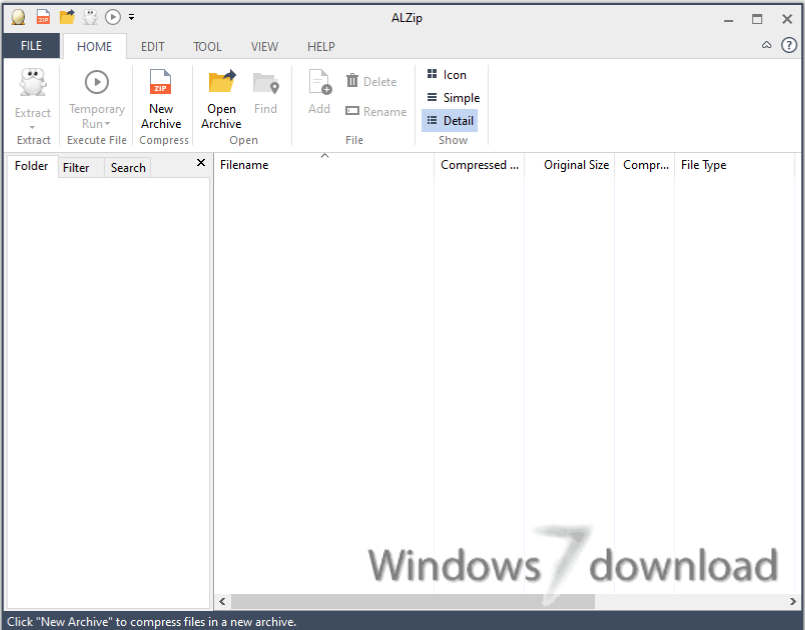Switch to the VIEW ribbon tab

(264, 47)
